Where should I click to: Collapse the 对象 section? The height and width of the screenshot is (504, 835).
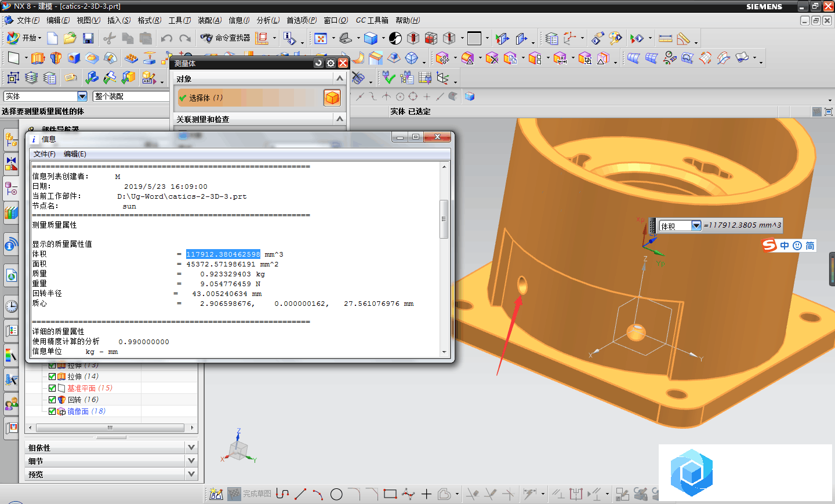(x=340, y=78)
